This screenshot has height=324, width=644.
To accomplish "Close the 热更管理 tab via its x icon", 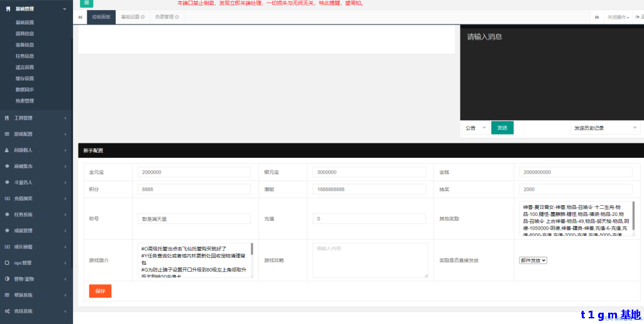I will (x=177, y=17).
